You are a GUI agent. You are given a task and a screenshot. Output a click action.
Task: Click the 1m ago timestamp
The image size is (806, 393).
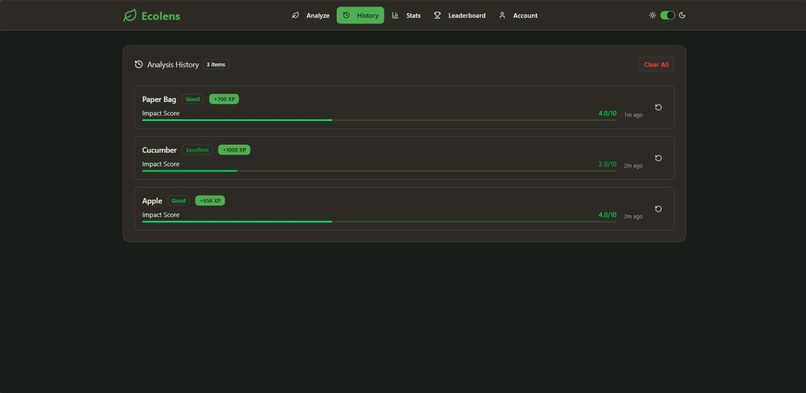(633, 115)
